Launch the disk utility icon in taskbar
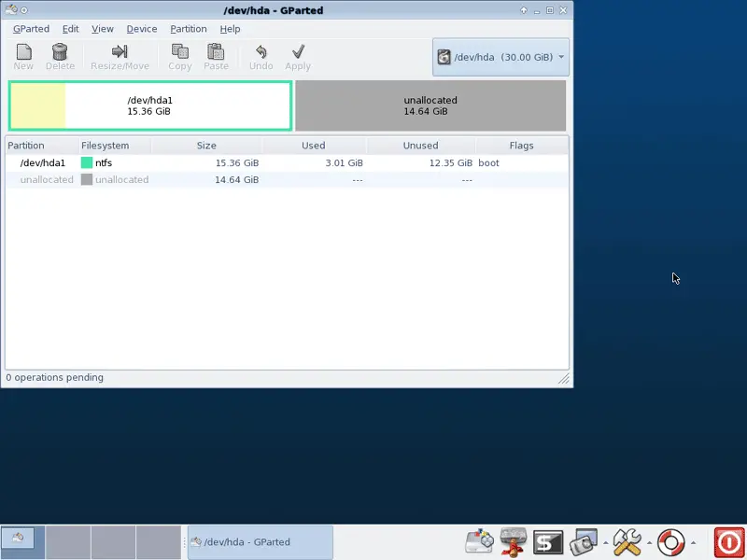Screen dimensions: 747x560 (x=479, y=542)
